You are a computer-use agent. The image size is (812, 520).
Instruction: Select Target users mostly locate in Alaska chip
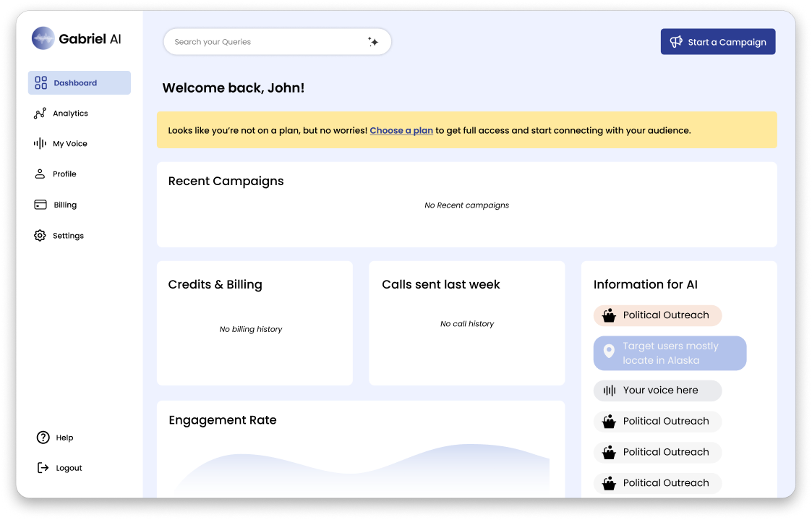click(670, 353)
